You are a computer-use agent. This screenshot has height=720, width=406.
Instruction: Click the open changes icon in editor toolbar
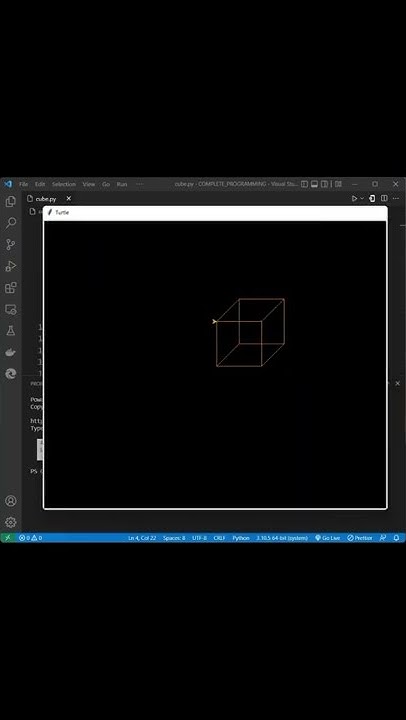372,198
